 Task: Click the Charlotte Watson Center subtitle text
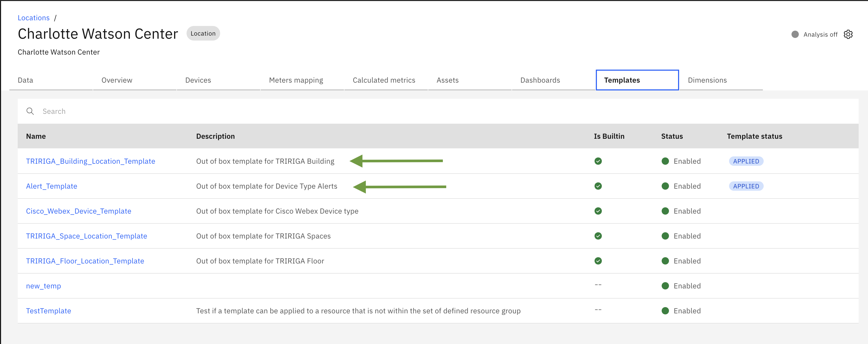pyautogui.click(x=59, y=52)
